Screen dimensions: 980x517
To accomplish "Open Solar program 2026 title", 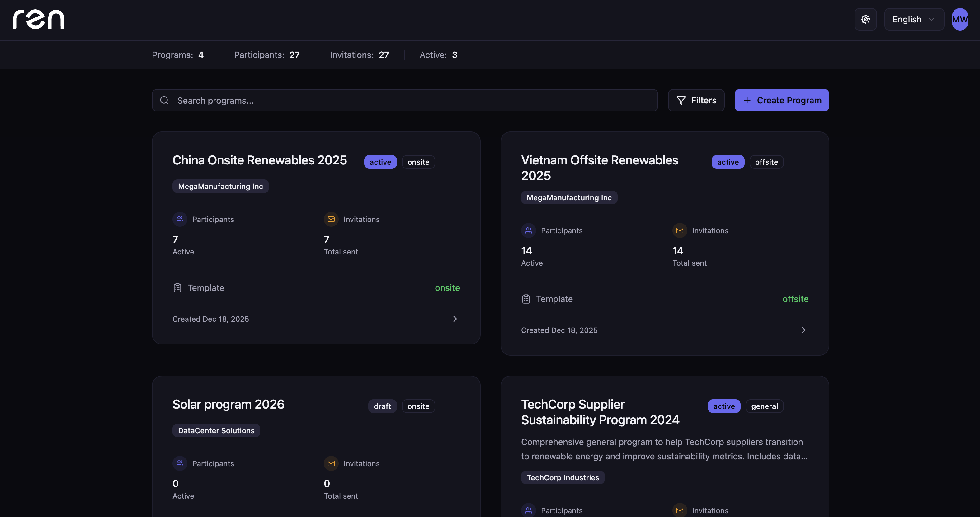I will point(228,404).
